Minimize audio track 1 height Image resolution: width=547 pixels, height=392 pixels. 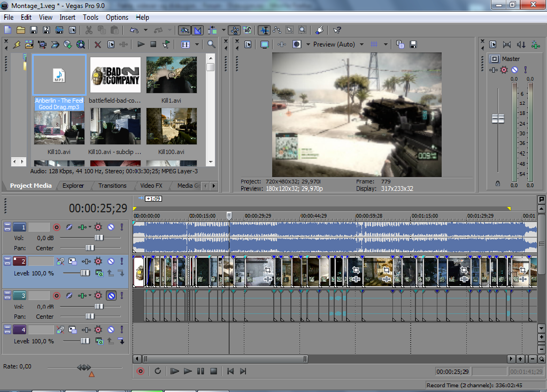(x=7, y=225)
